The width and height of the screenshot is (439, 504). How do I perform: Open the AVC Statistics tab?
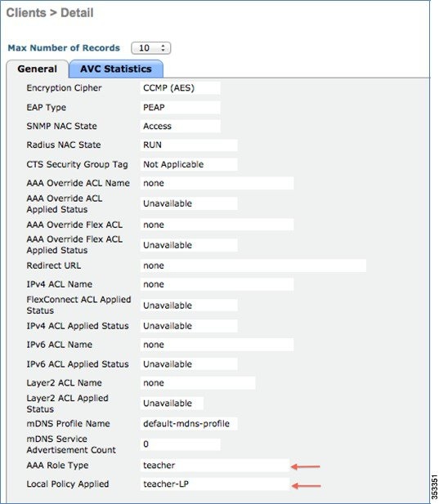tap(116, 69)
